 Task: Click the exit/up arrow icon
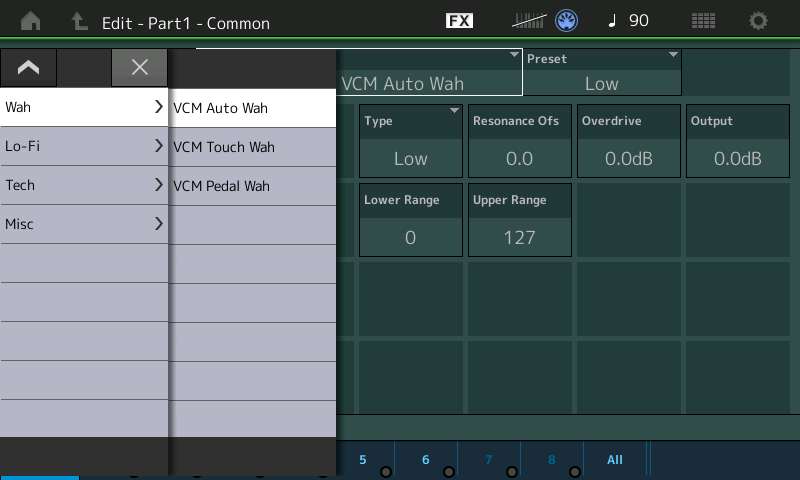coord(79,21)
